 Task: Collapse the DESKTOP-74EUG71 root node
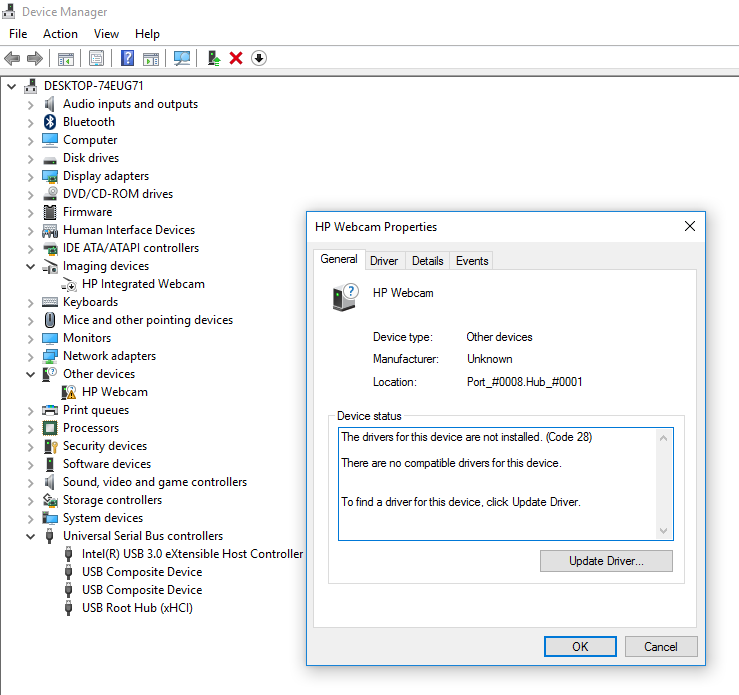click(x=12, y=86)
